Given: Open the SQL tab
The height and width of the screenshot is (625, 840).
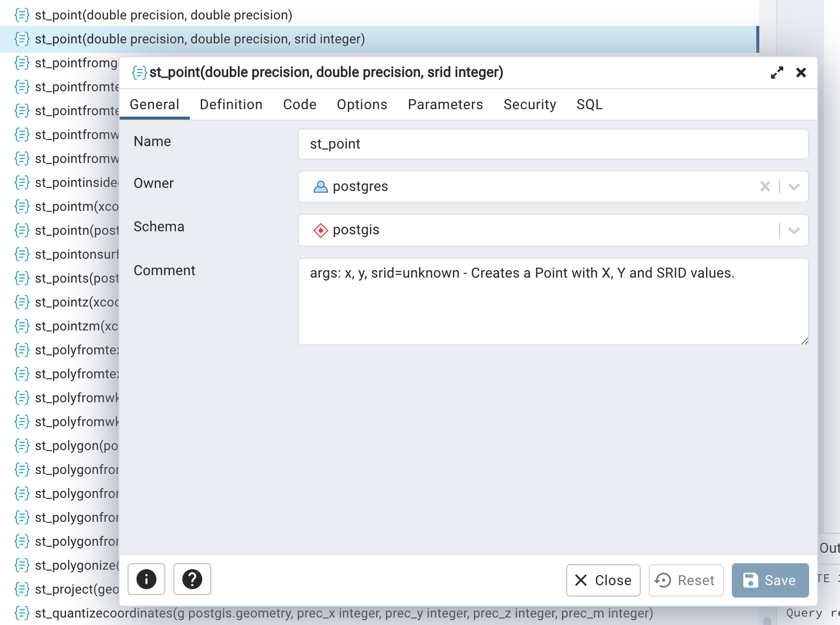Looking at the screenshot, I should click(589, 105).
